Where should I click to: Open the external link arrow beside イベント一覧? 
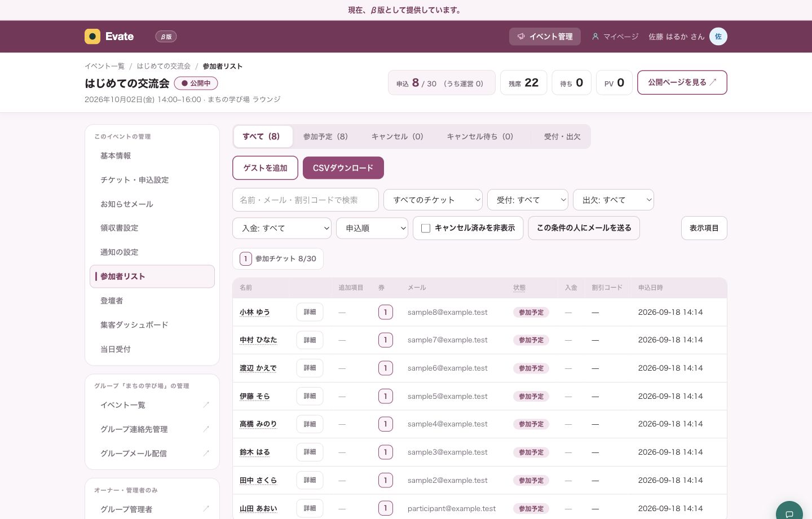[206, 405]
